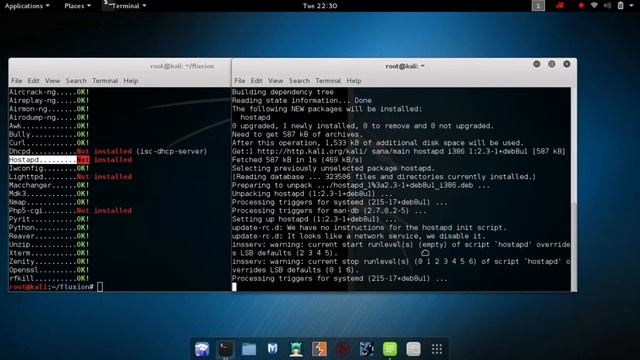Image resolution: width=640 pixels, height=360 pixels.
Task: Click the Php5-cgi Not installed line
Action: (70, 211)
